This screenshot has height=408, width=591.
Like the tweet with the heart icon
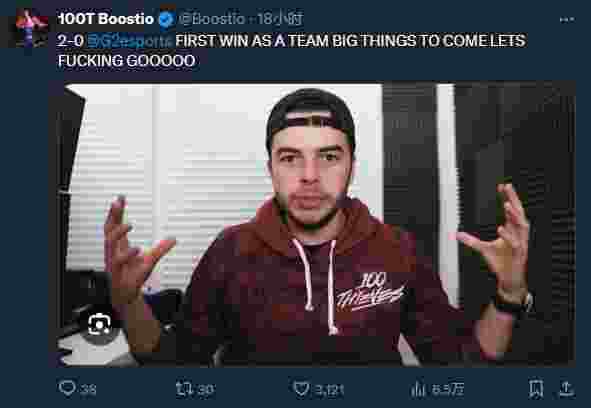tap(302, 388)
